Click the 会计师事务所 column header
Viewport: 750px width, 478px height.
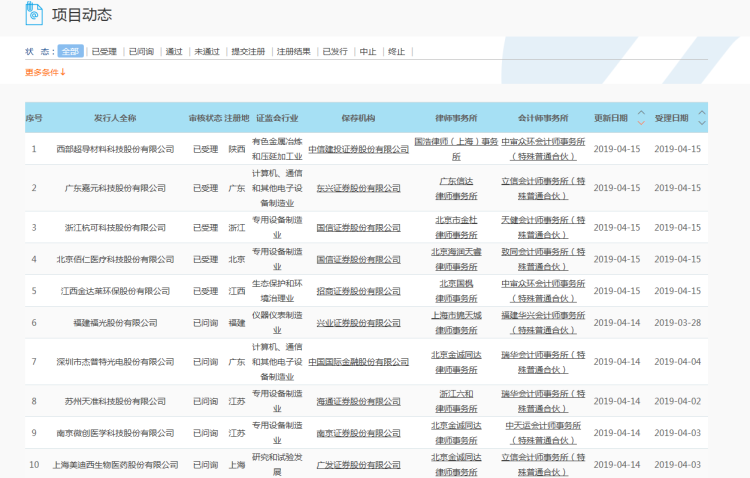(543, 118)
